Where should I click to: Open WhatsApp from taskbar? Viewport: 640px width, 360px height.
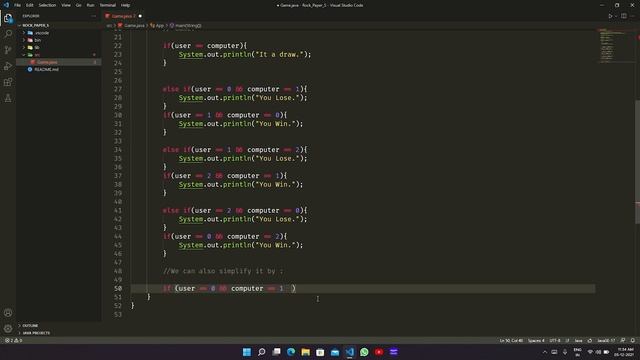pyautogui.click(x=364, y=352)
